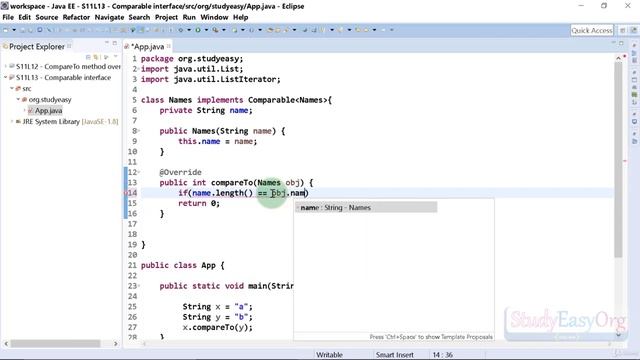Click the error marker on line 14
Screen dimensions: 640x360
pyautogui.click(x=126, y=193)
